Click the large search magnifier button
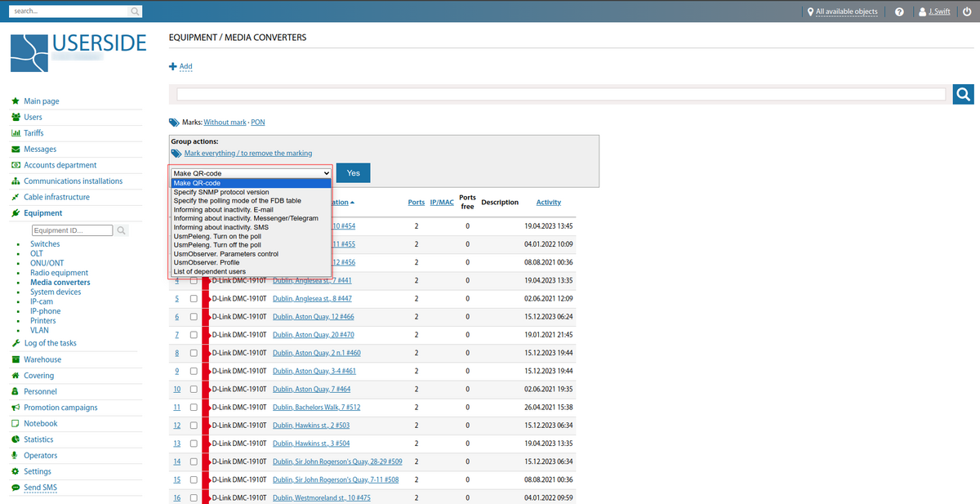Screen dimensions: 980x504 point(963,94)
